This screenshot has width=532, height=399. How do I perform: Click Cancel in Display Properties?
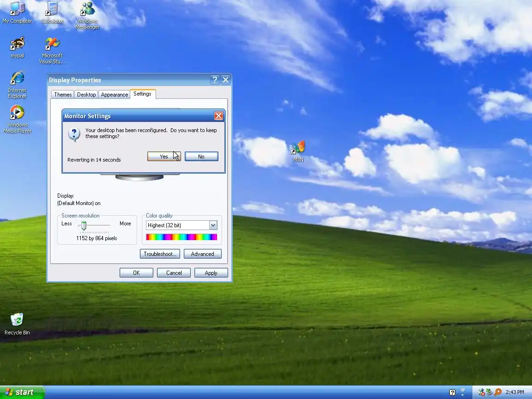(174, 273)
